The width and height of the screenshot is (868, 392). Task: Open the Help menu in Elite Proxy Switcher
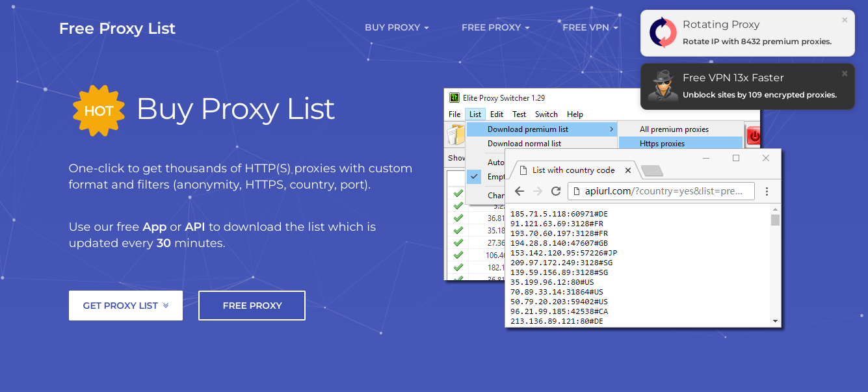(575, 114)
